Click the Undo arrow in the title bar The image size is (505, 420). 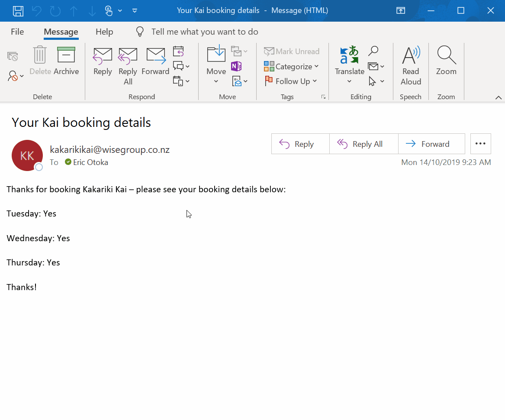[37, 11]
